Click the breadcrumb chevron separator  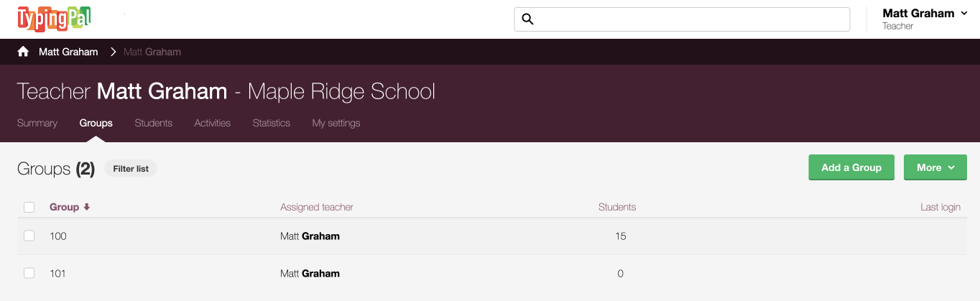click(x=114, y=52)
